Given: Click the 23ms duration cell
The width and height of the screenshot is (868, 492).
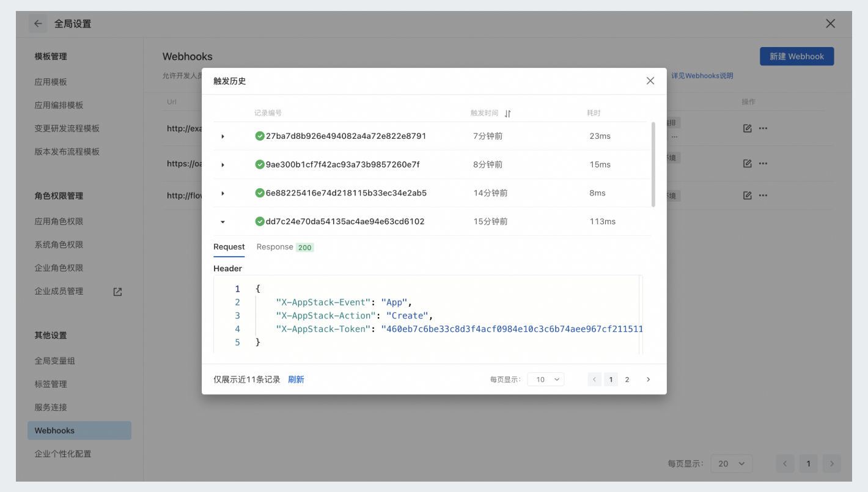Looking at the screenshot, I should click(600, 136).
